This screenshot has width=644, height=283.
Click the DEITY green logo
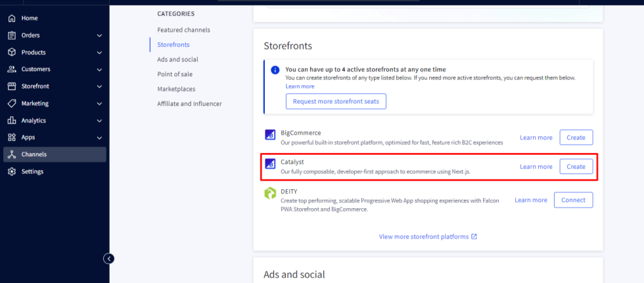270,193
